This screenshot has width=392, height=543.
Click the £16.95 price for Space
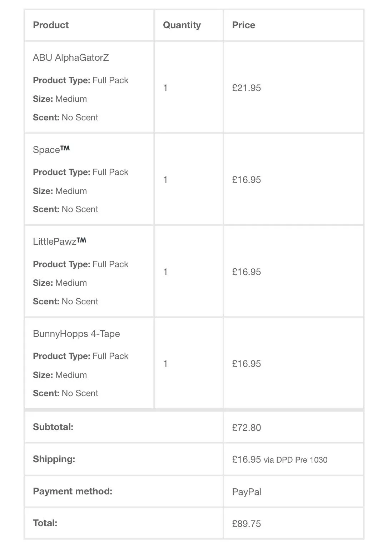point(246,180)
